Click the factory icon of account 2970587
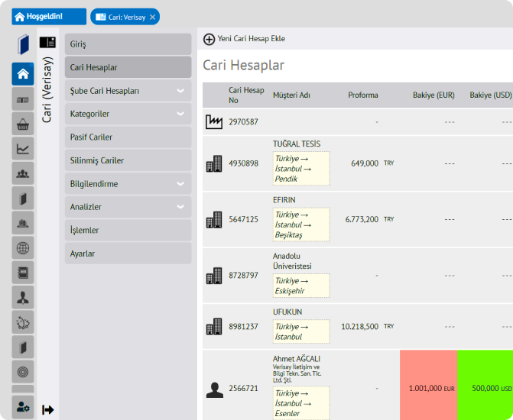This screenshot has height=420, width=513. click(x=214, y=122)
